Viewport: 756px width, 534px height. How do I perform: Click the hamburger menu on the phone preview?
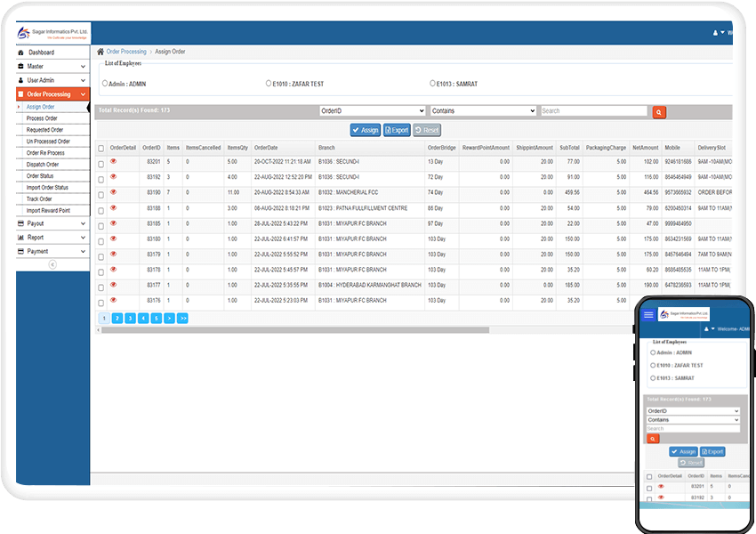pyautogui.click(x=648, y=314)
